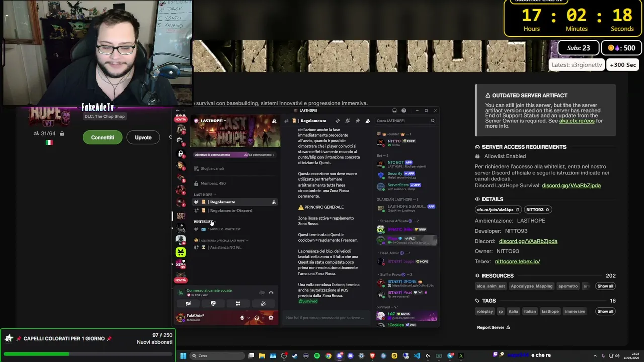Image resolution: width=644 pixels, height=362 pixels.
Task: Expand the server boost goal arrow
Action: [x=274, y=155]
